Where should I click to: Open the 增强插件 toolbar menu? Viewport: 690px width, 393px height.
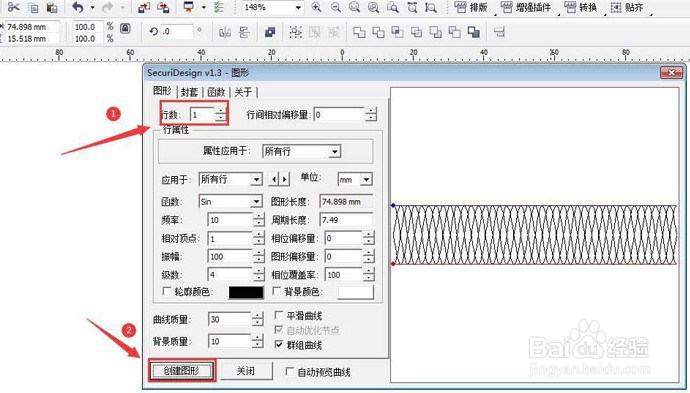point(526,7)
